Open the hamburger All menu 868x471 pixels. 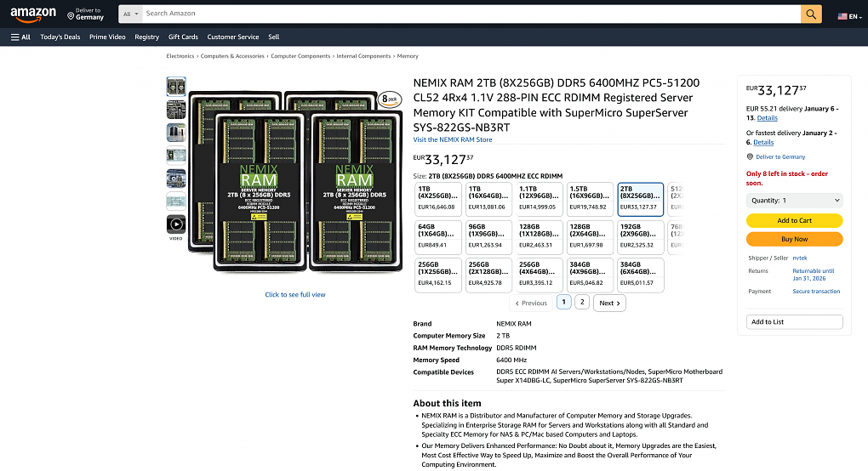[20, 37]
